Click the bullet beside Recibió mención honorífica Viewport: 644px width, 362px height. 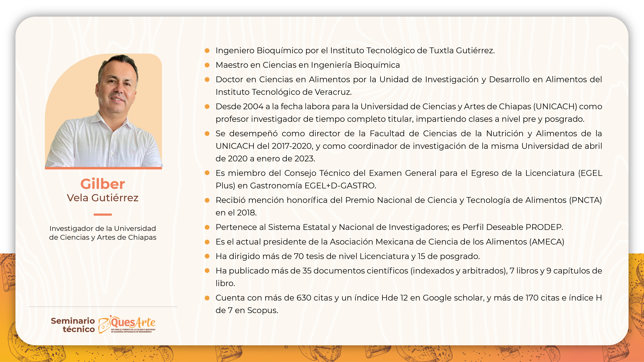click(x=207, y=200)
